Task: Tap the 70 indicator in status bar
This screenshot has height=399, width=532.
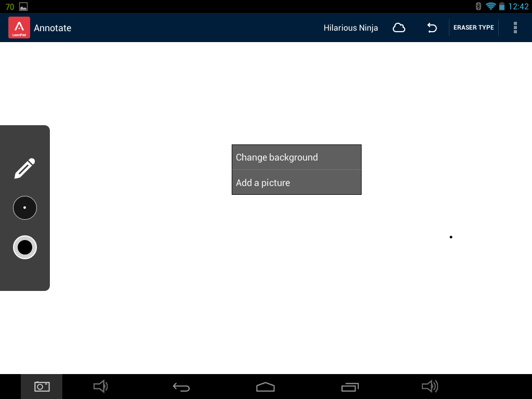Action: (x=10, y=7)
